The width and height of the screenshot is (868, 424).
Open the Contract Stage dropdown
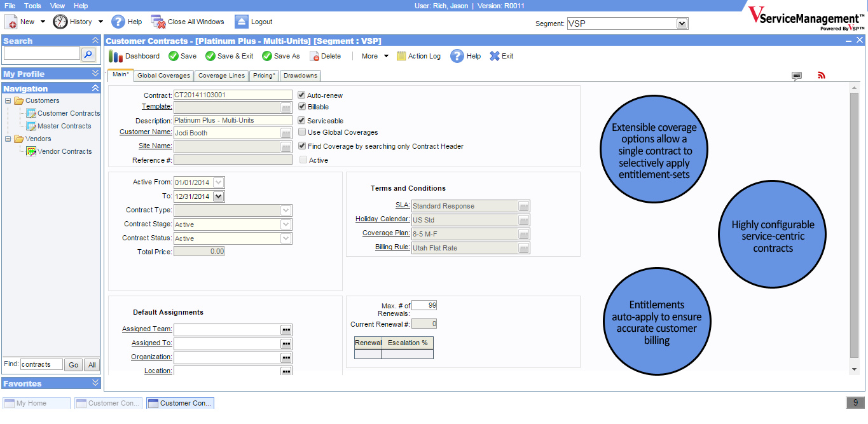pos(286,224)
